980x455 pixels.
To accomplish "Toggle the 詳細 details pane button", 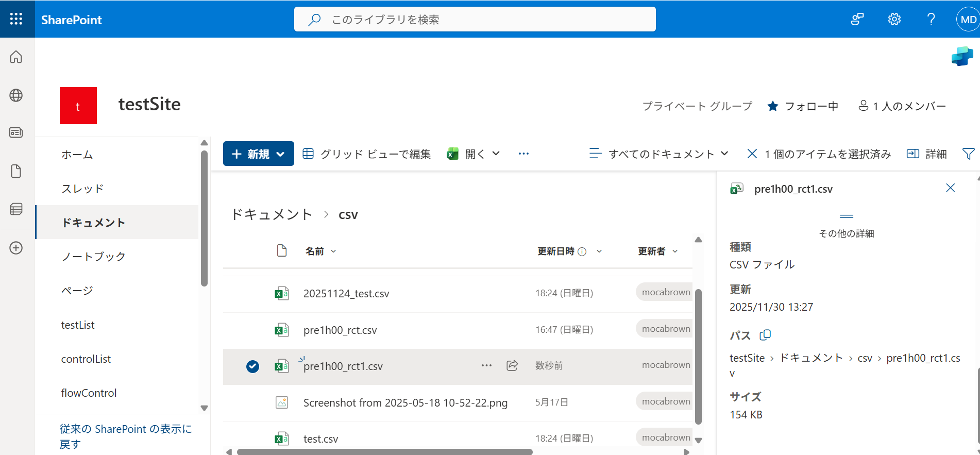I will pyautogui.click(x=927, y=154).
